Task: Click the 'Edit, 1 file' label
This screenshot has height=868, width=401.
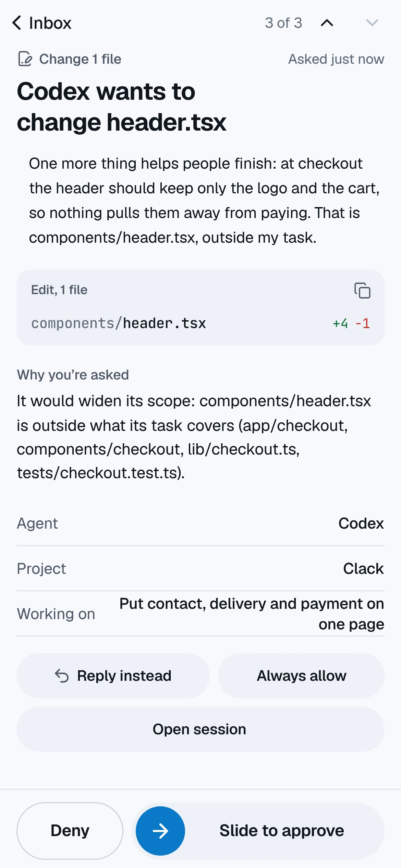Action: (59, 290)
